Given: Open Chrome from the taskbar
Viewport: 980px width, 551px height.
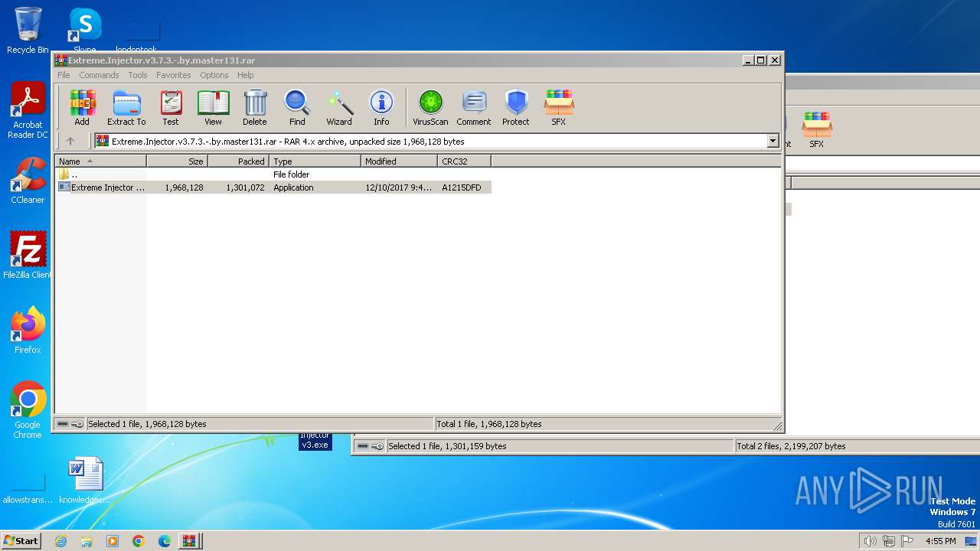Looking at the screenshot, I should (138, 541).
